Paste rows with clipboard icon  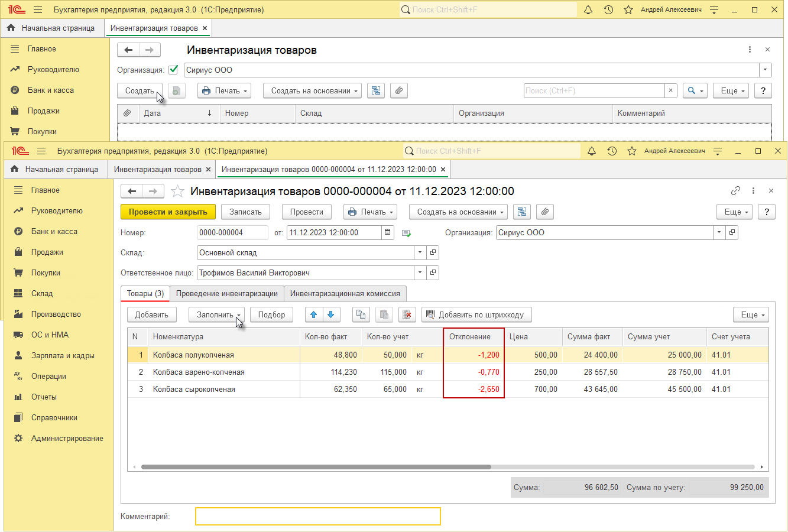384,314
